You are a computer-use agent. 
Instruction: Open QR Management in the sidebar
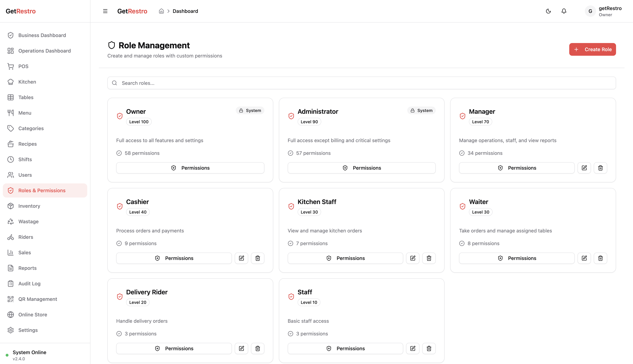pos(38,299)
